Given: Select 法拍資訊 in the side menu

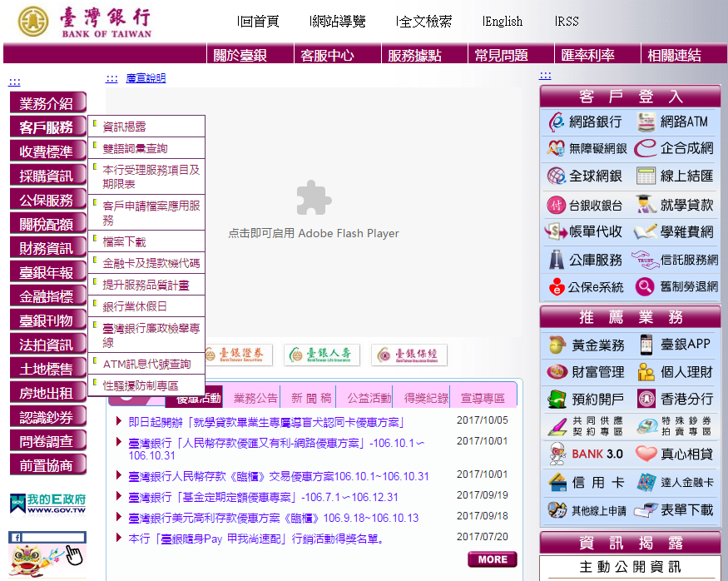Looking at the screenshot, I should (47, 344).
